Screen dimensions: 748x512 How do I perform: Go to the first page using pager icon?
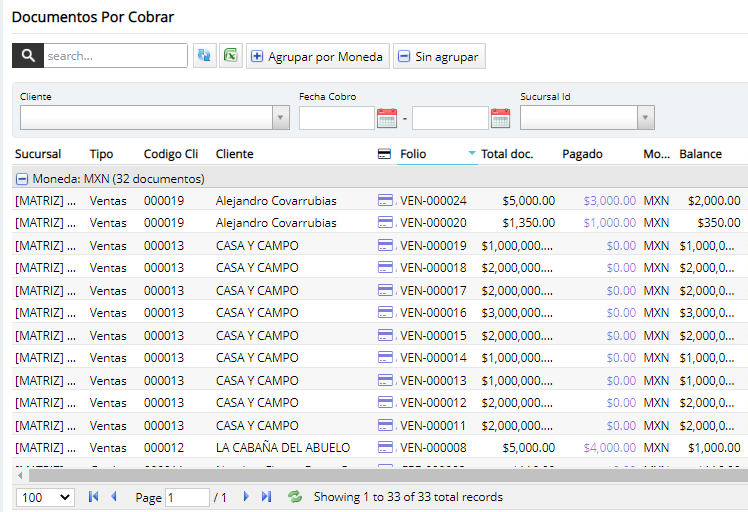pos(94,497)
